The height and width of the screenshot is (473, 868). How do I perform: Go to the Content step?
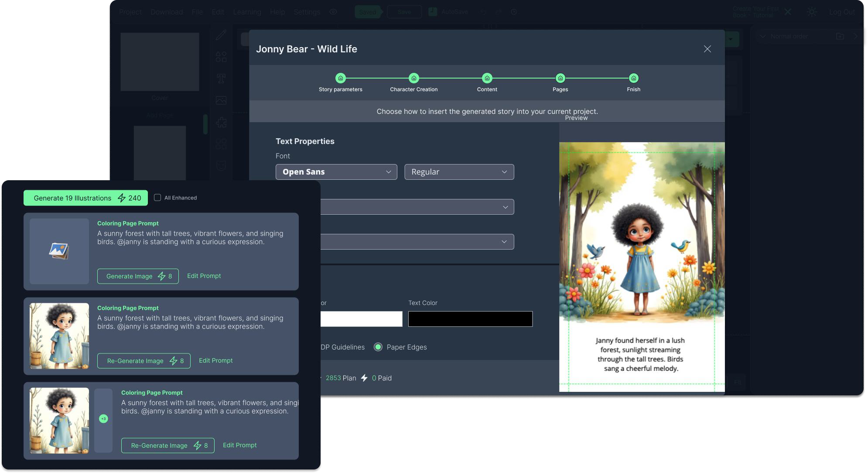click(487, 78)
